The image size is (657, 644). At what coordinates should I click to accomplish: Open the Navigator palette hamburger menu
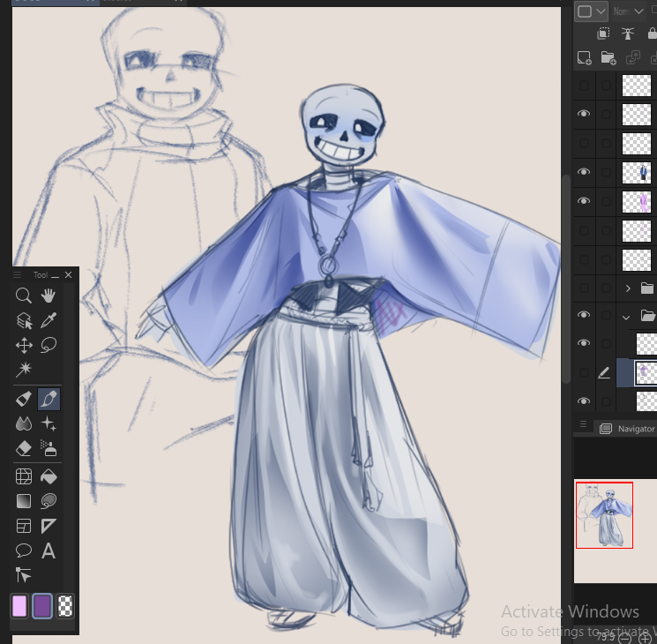point(583,424)
